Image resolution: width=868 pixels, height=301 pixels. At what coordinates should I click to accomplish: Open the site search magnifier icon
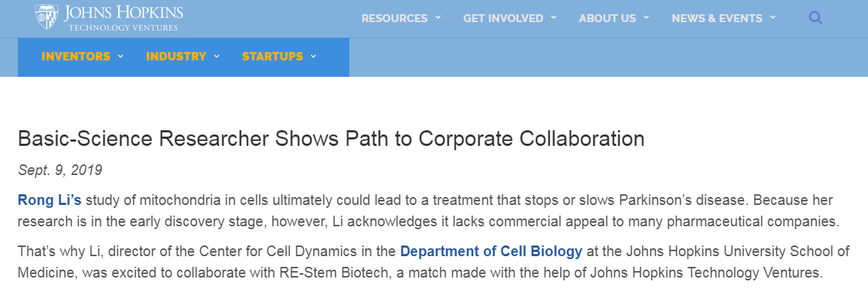(815, 18)
